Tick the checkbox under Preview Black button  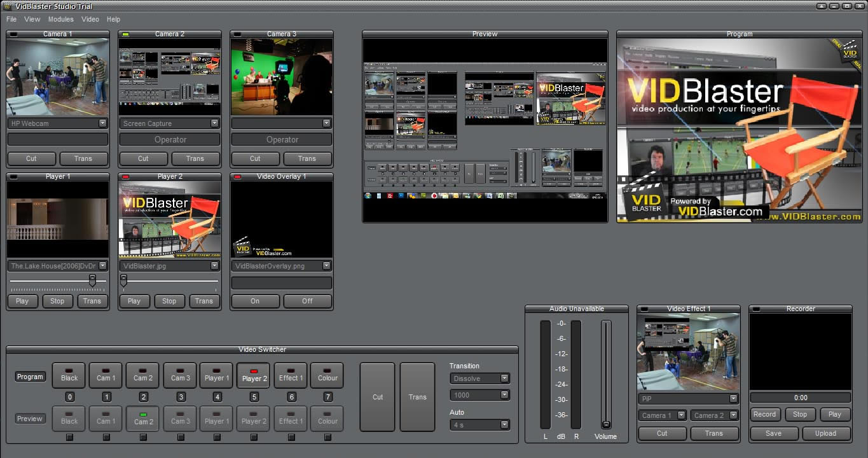69,437
